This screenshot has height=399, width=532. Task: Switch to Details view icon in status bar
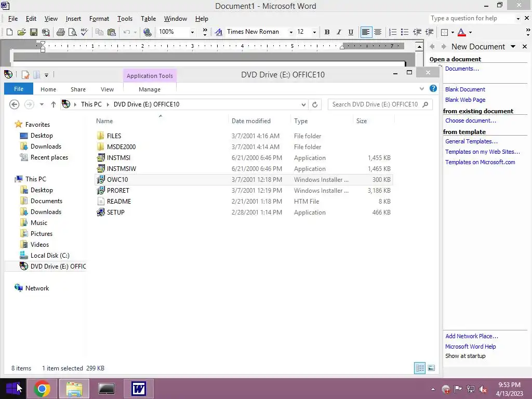(x=420, y=368)
